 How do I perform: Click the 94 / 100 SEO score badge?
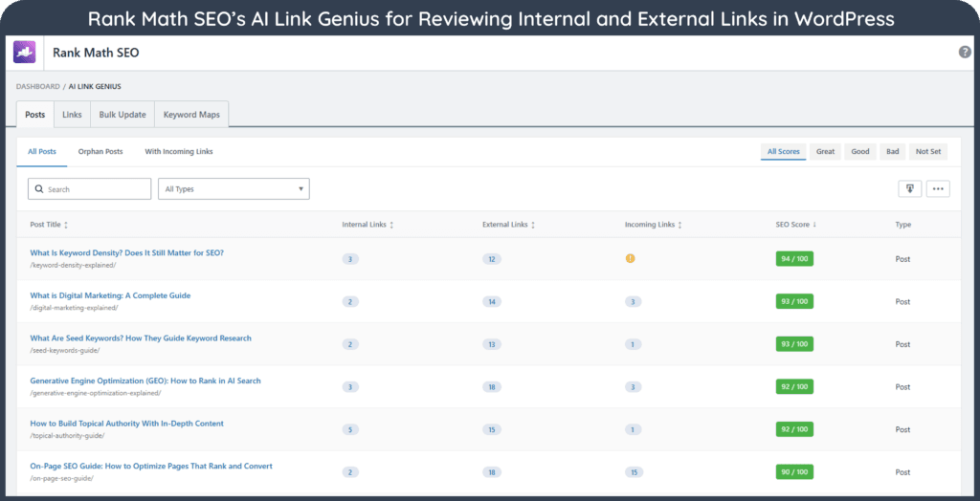794,258
